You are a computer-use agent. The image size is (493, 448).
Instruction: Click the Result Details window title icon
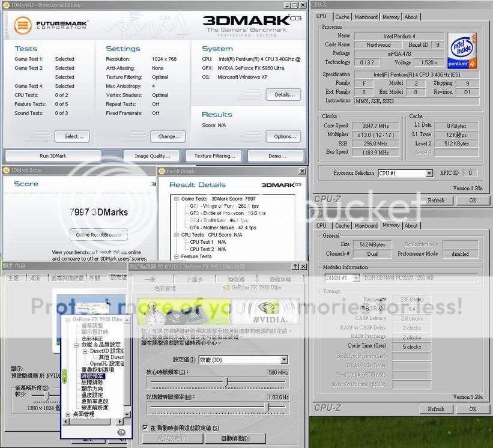click(162, 171)
